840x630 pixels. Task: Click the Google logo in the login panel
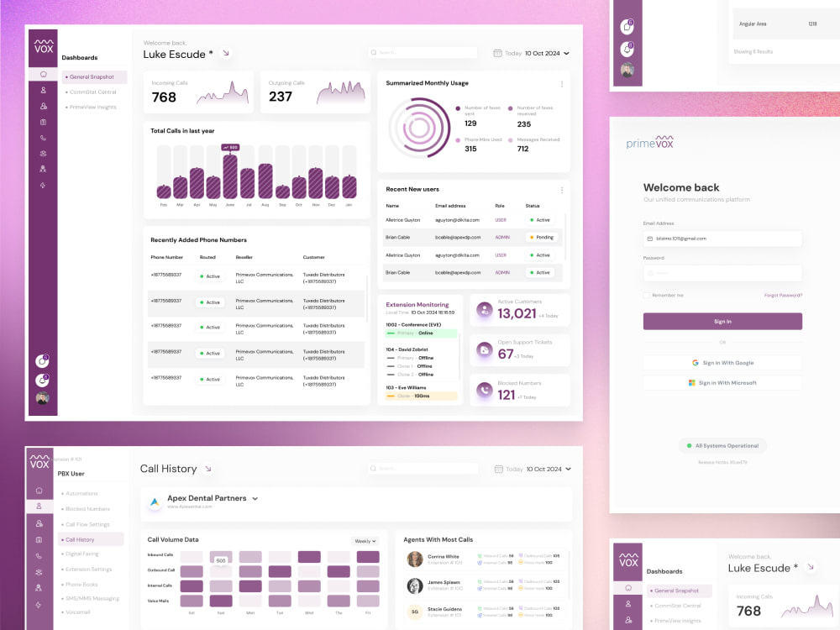[x=696, y=363]
